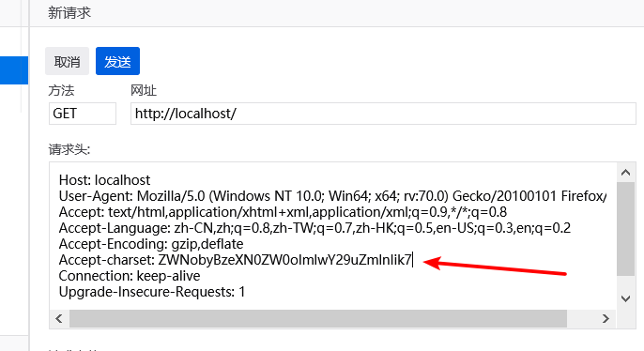Focus the GET method input field

coord(83,114)
